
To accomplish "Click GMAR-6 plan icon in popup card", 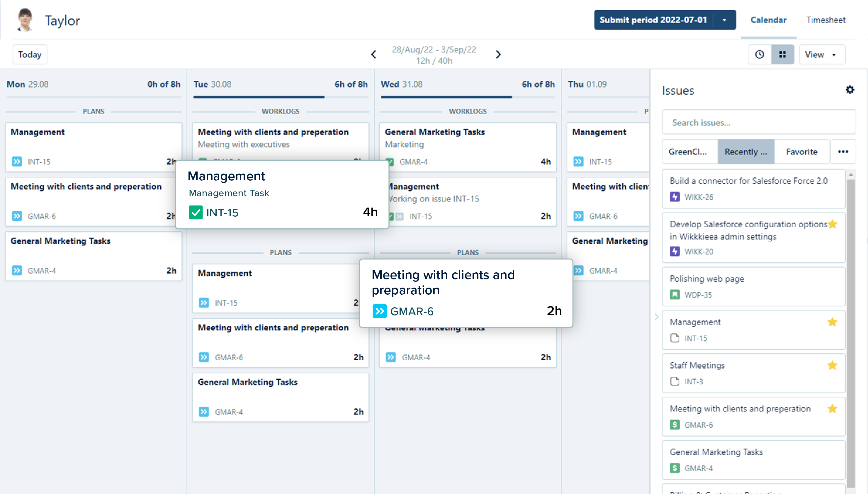I will click(379, 311).
